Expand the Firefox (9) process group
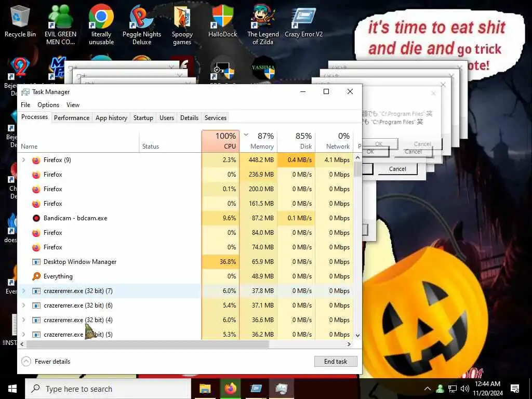 [23, 160]
